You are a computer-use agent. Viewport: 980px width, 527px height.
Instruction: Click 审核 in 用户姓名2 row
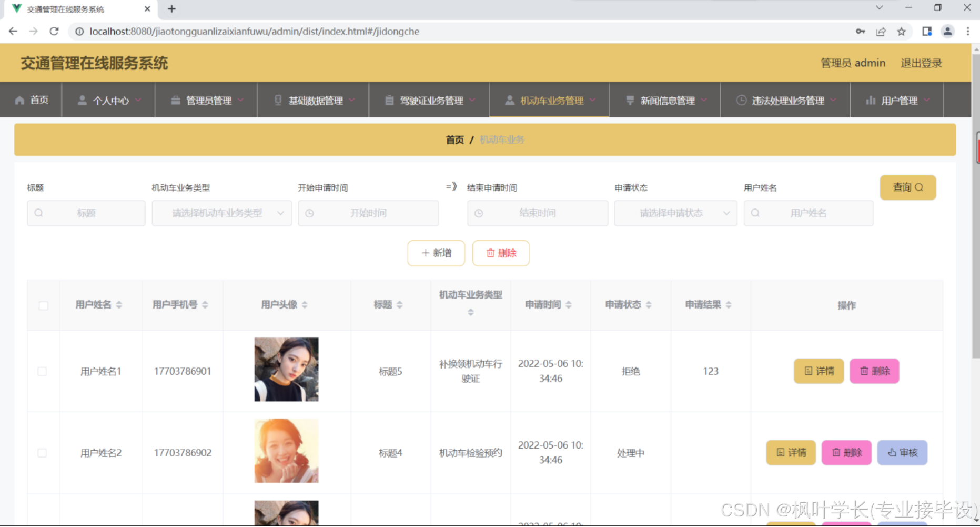(902, 453)
